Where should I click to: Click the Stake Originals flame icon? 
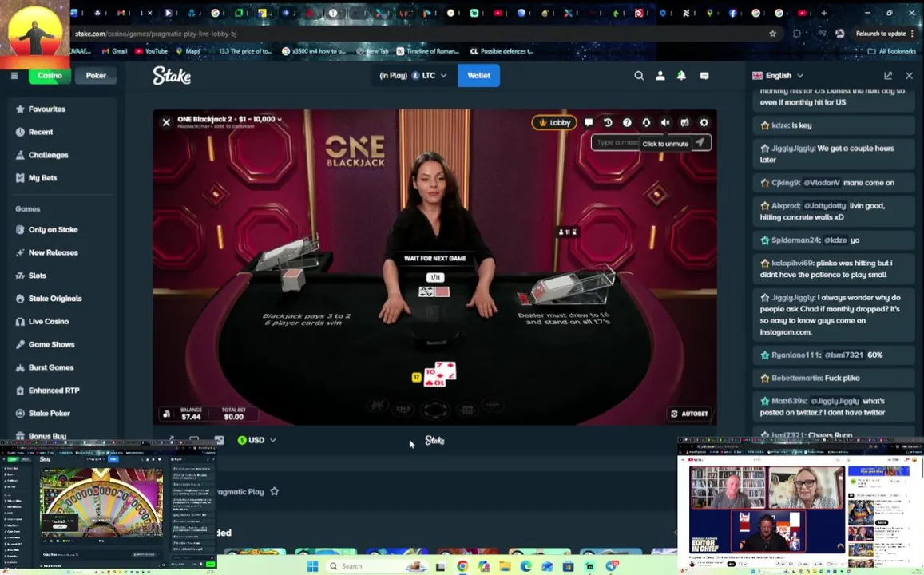20,299
